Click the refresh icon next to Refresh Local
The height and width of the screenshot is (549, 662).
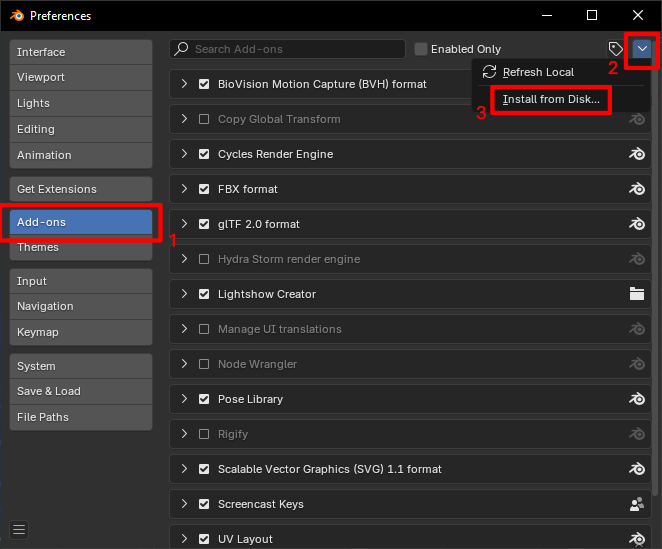click(489, 72)
